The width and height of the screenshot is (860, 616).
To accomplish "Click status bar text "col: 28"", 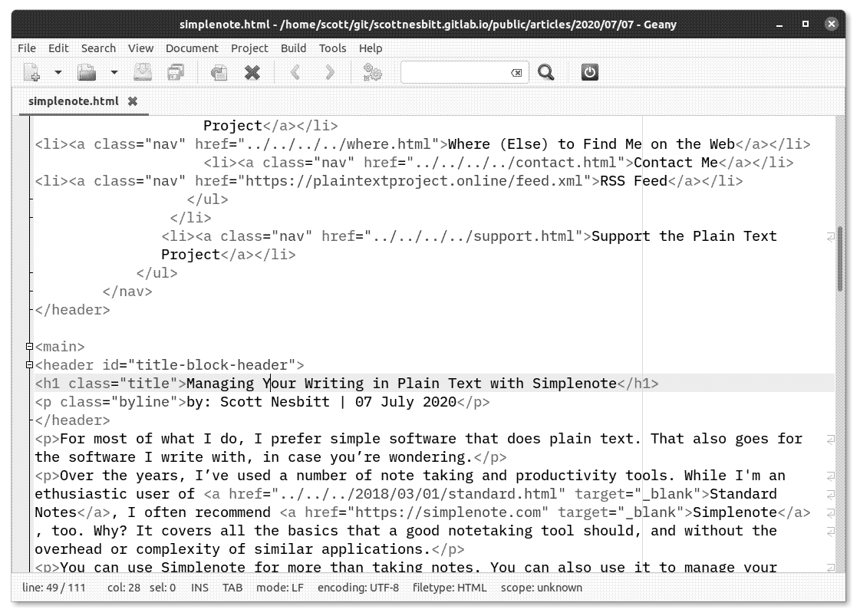I will click(124, 588).
